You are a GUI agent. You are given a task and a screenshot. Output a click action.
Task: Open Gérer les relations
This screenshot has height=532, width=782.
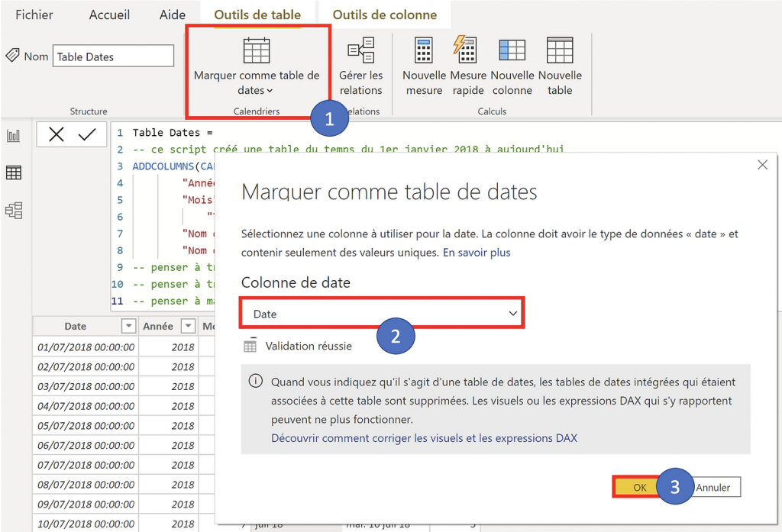pyautogui.click(x=360, y=66)
